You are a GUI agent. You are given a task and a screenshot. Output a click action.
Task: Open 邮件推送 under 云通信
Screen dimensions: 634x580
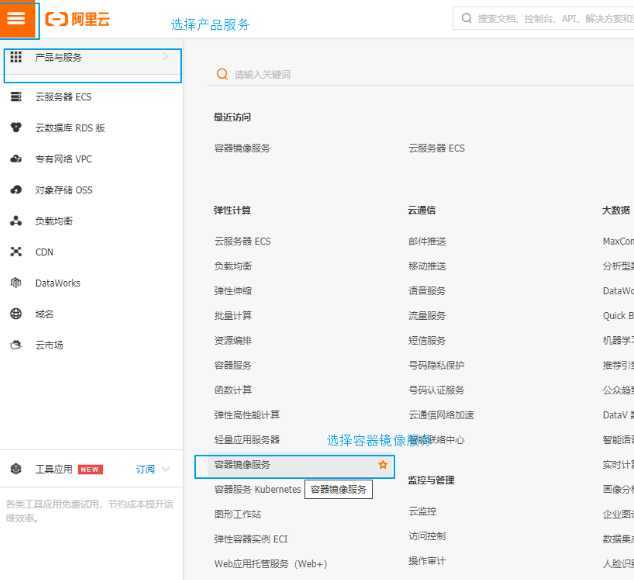point(427,241)
